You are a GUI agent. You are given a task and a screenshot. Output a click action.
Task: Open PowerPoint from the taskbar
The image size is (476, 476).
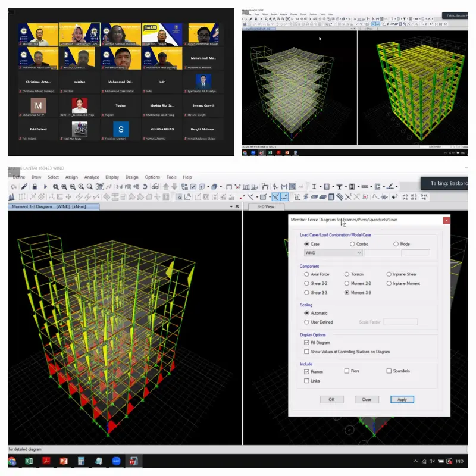point(64,461)
